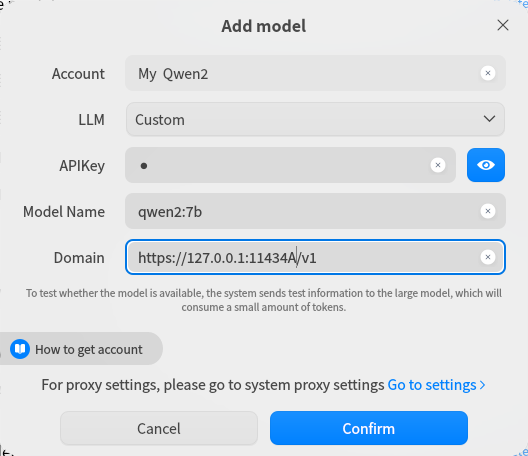Click the Domain label text
The width and height of the screenshot is (528, 456).
point(79,258)
